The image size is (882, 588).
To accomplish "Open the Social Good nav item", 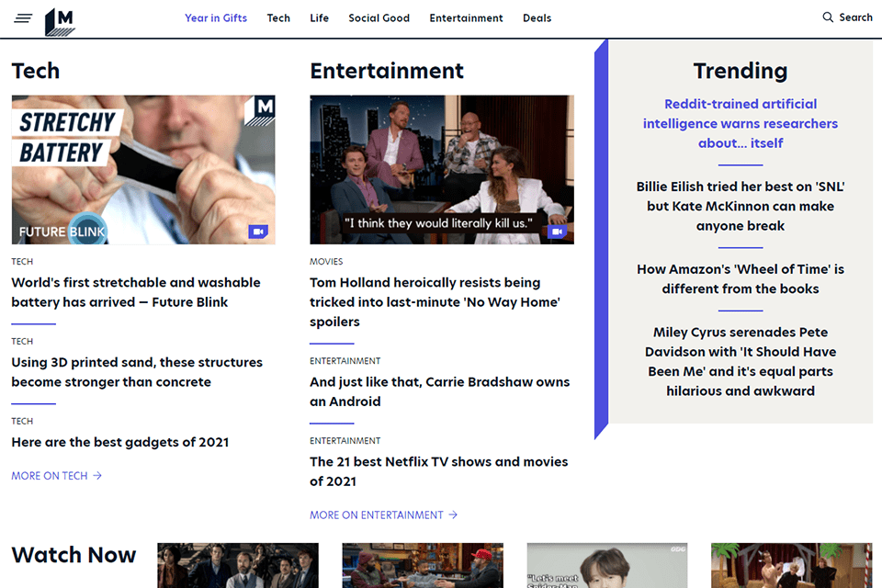I will (379, 18).
